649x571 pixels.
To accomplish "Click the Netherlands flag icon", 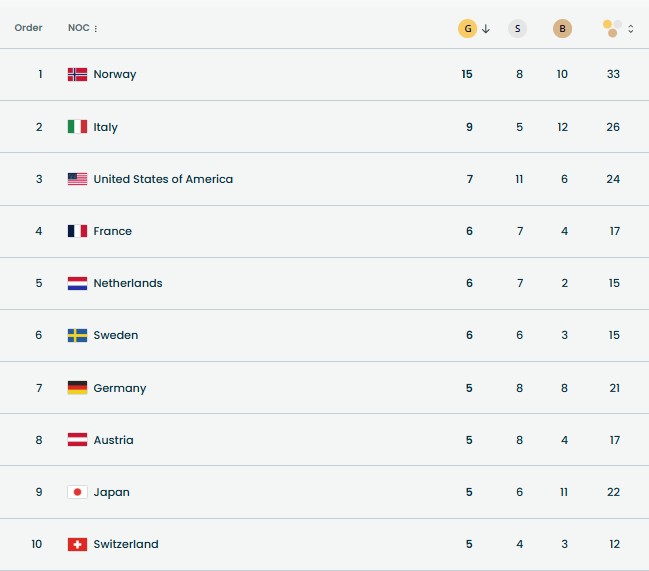I will click(77, 283).
